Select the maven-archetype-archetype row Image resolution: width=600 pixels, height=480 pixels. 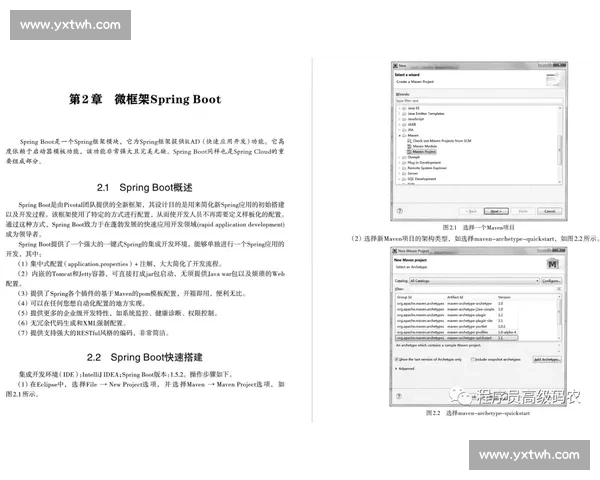coord(457,304)
